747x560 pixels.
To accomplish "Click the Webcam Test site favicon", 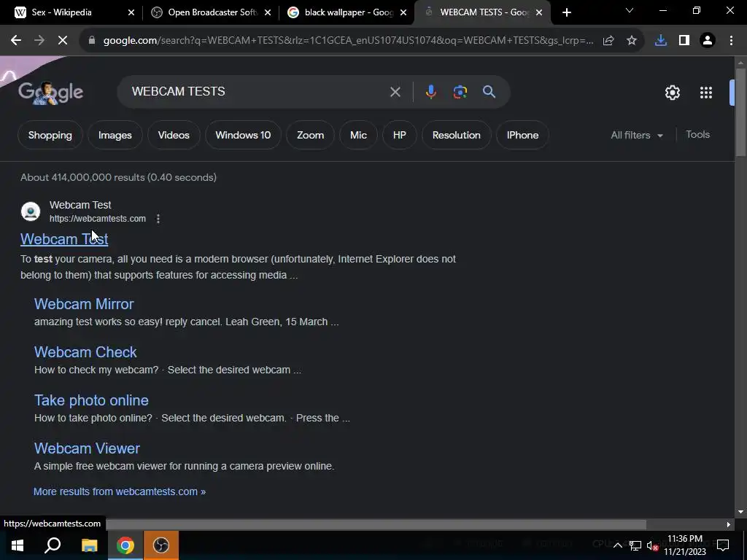I will pos(31,211).
